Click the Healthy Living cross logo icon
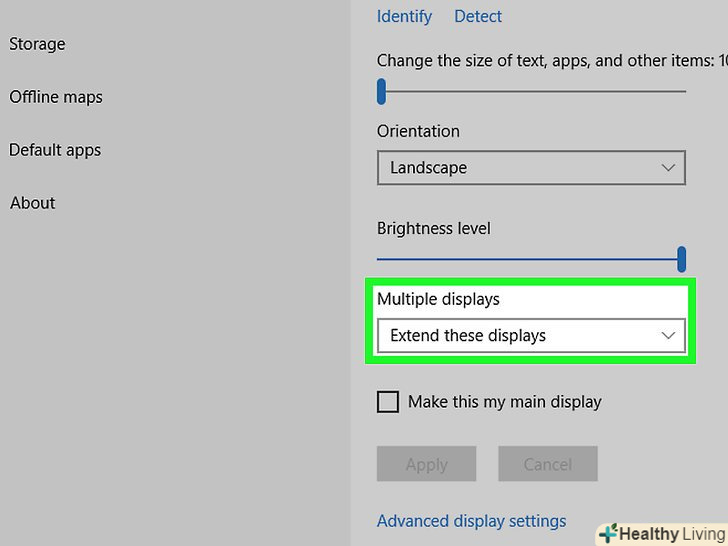Viewport: 728px width, 546px height. (606, 534)
